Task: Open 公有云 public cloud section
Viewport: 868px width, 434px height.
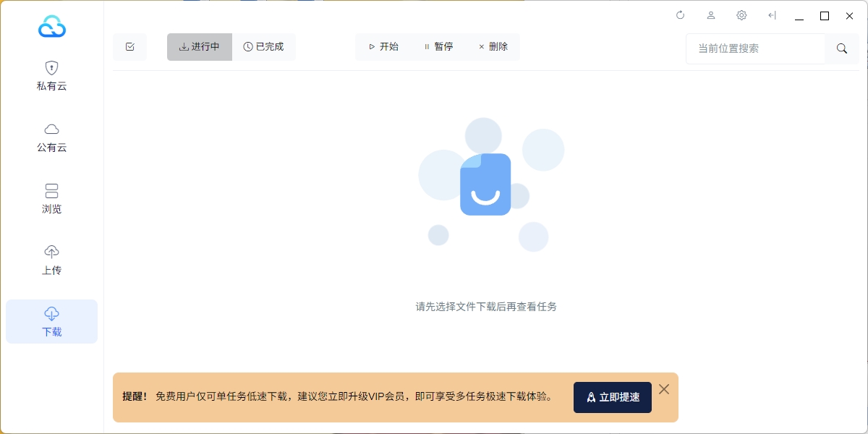Action: [x=51, y=137]
